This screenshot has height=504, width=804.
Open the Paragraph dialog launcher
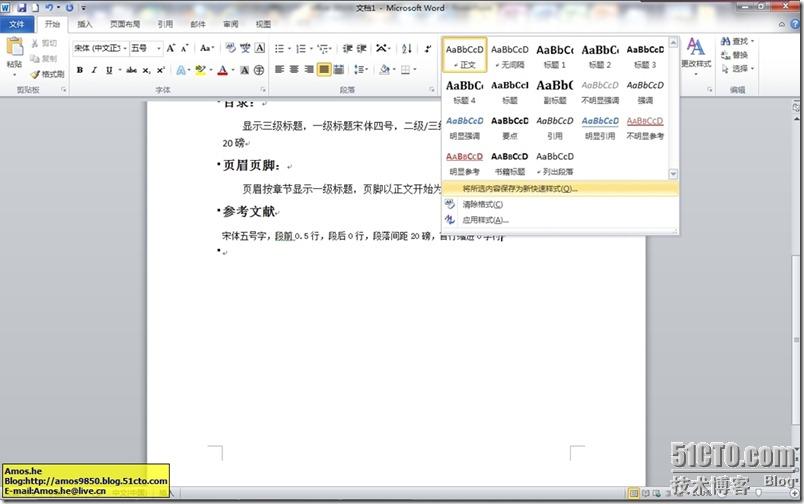coord(432,90)
